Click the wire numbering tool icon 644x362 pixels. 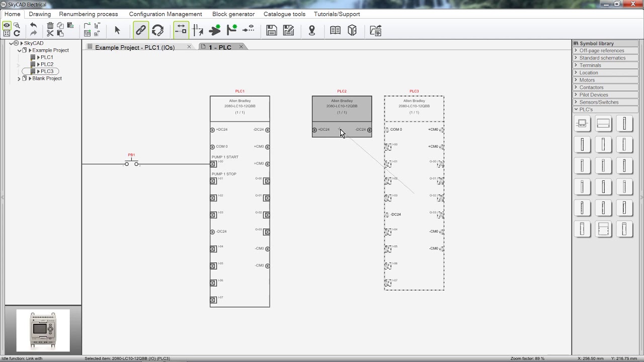click(x=198, y=30)
